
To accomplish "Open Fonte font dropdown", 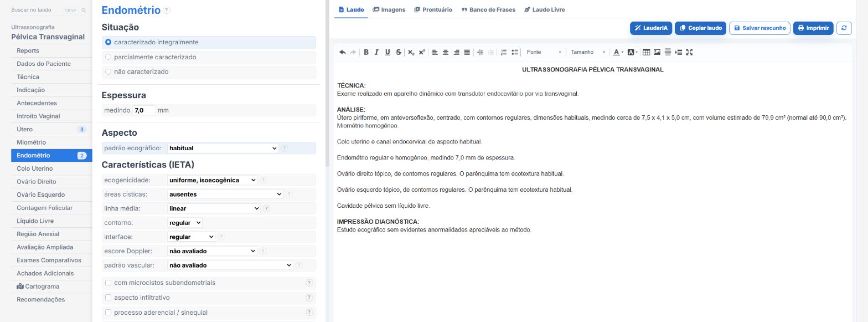I will 544,52.
